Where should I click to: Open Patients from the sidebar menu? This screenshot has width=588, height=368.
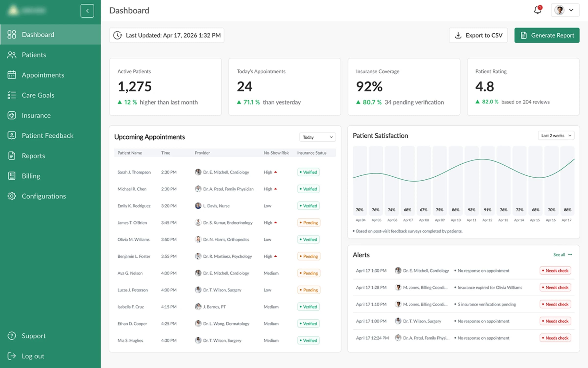pos(50,55)
